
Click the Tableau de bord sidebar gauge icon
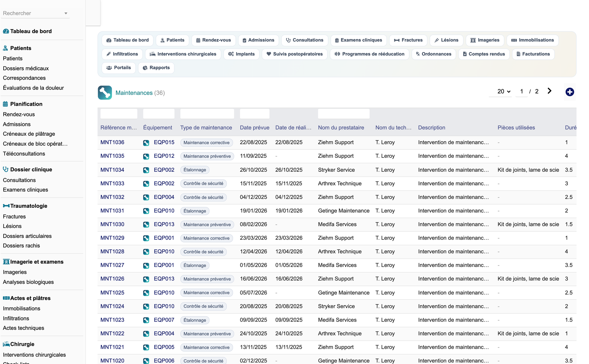coord(6,31)
